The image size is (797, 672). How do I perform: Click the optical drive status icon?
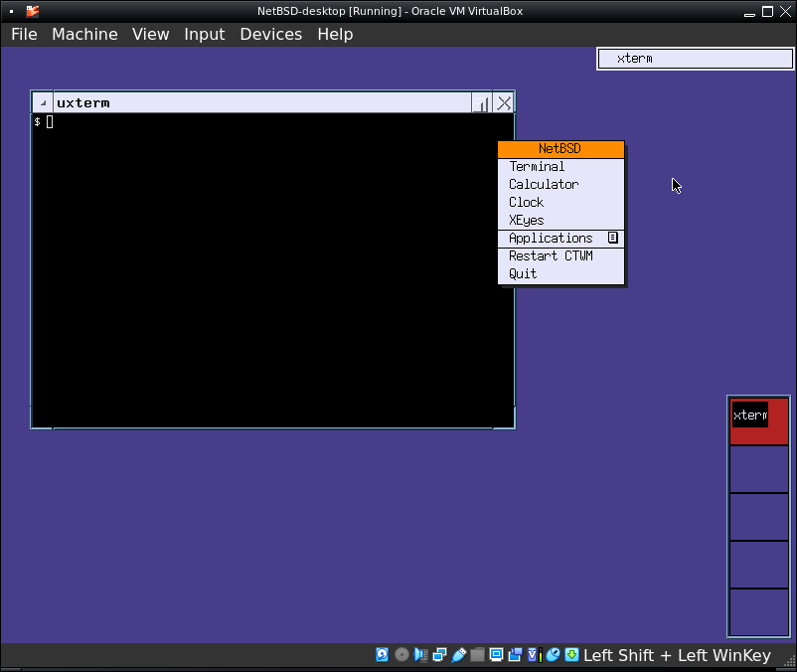401,655
